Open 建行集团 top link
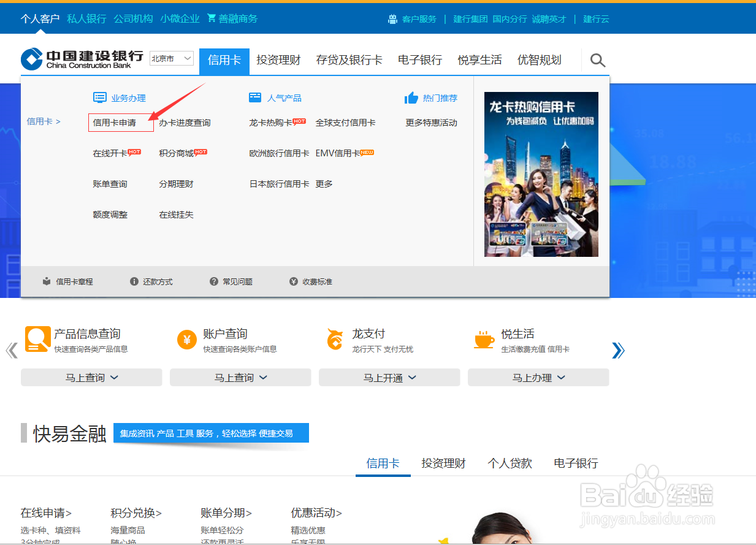The height and width of the screenshot is (545, 756). (470, 19)
